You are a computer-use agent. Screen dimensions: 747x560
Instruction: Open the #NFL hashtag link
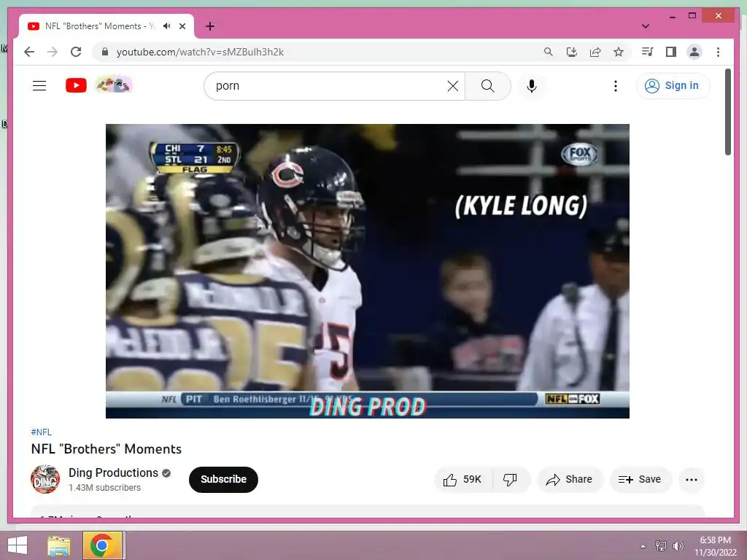pyautogui.click(x=41, y=432)
